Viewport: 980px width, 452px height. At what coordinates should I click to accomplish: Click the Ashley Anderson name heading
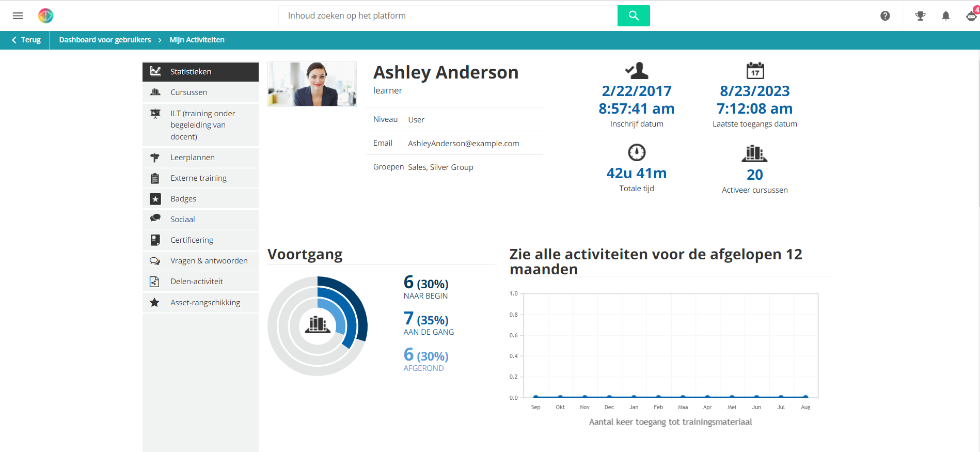tap(446, 72)
